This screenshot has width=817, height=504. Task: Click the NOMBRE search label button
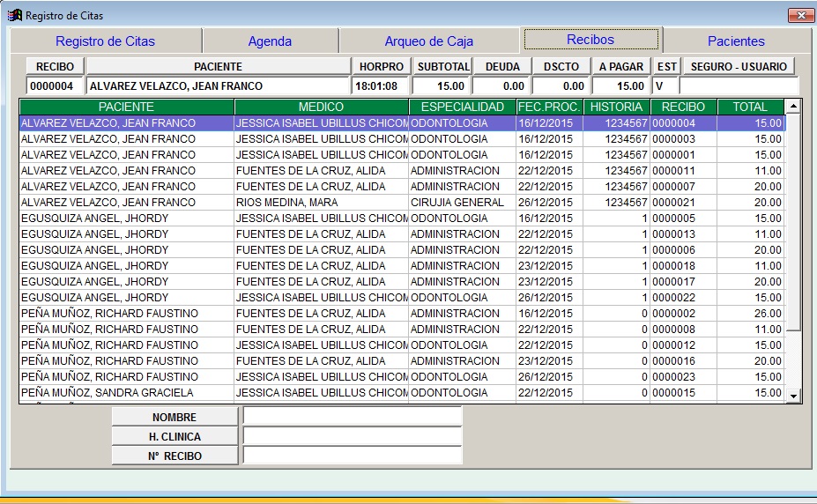click(175, 417)
